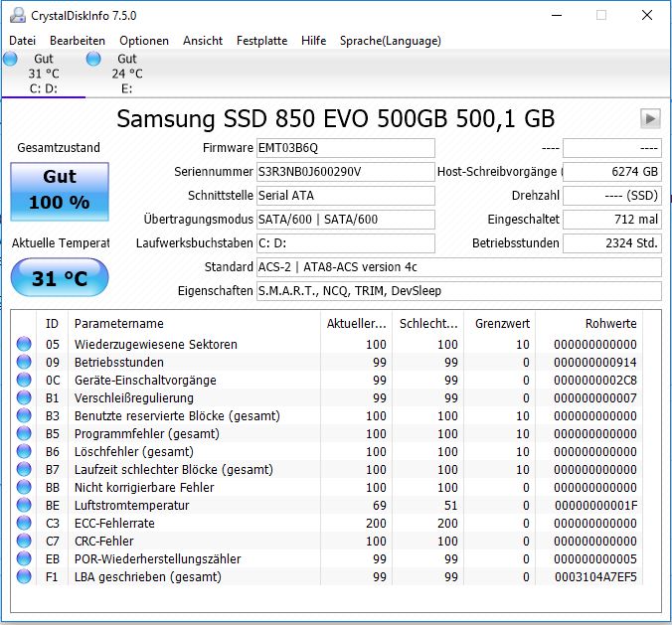Click Eingeschaltet value 712 mal
This screenshot has width=672, height=625.
tap(612, 220)
